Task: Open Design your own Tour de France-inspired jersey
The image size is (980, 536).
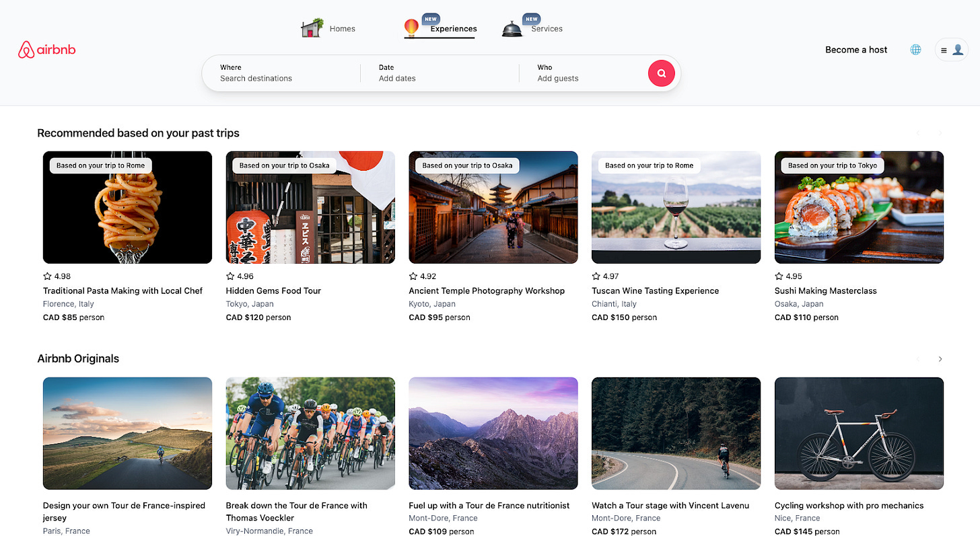Action: (x=124, y=512)
